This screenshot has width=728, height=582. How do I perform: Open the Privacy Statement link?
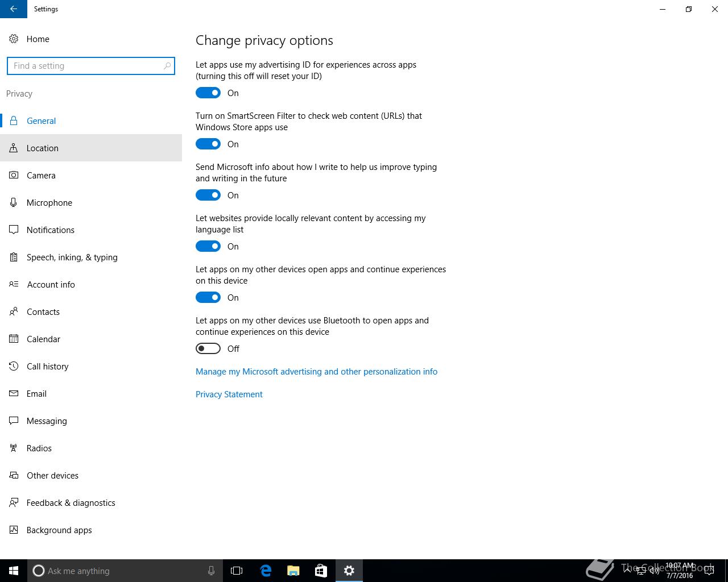pos(229,394)
